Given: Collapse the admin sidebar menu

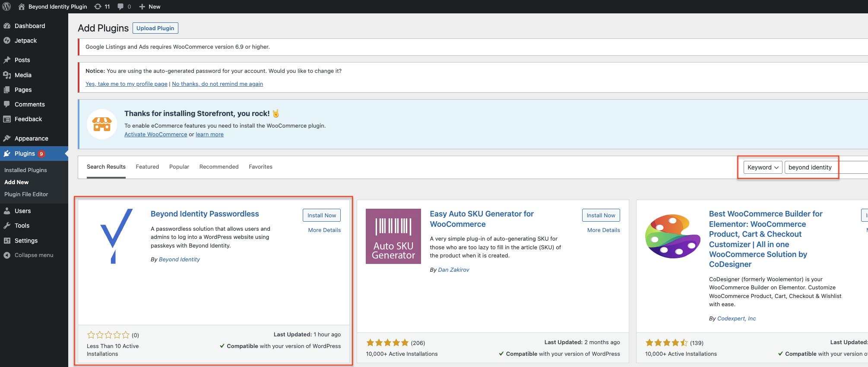Looking at the screenshot, I should click(34, 255).
